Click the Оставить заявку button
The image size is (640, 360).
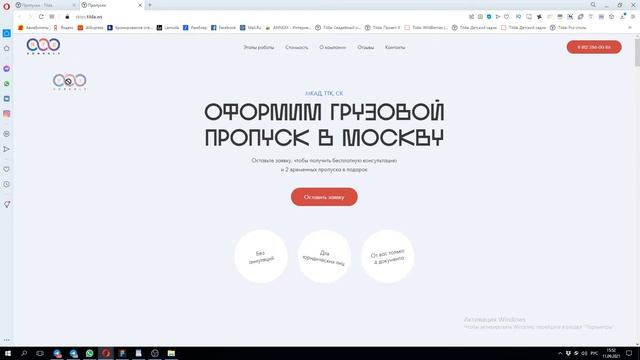[x=324, y=197]
